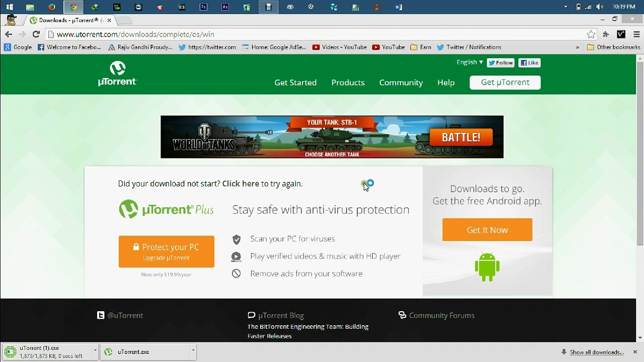The height and width of the screenshot is (362, 644).
Task: Open the µTorrent Blog link
Action: point(276,315)
